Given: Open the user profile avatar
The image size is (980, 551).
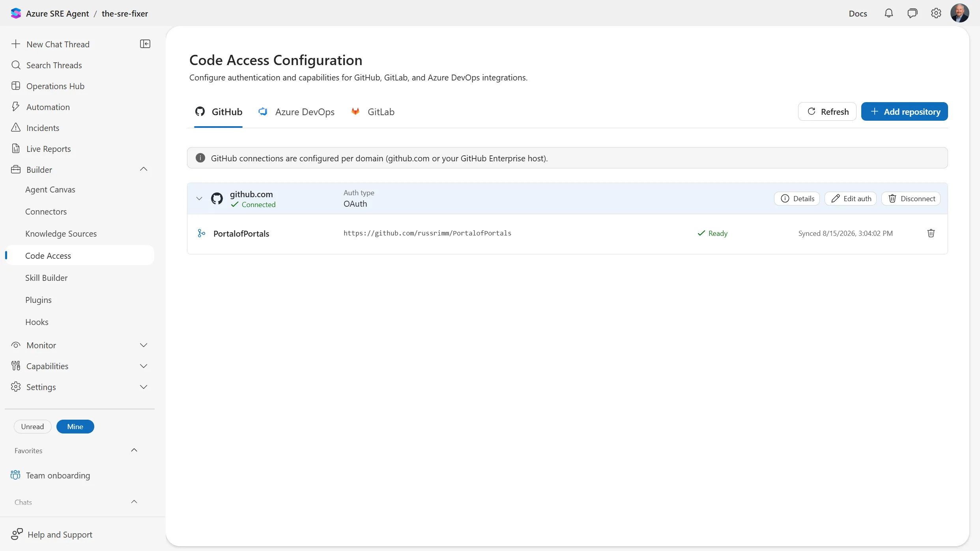Looking at the screenshot, I should tap(959, 13).
